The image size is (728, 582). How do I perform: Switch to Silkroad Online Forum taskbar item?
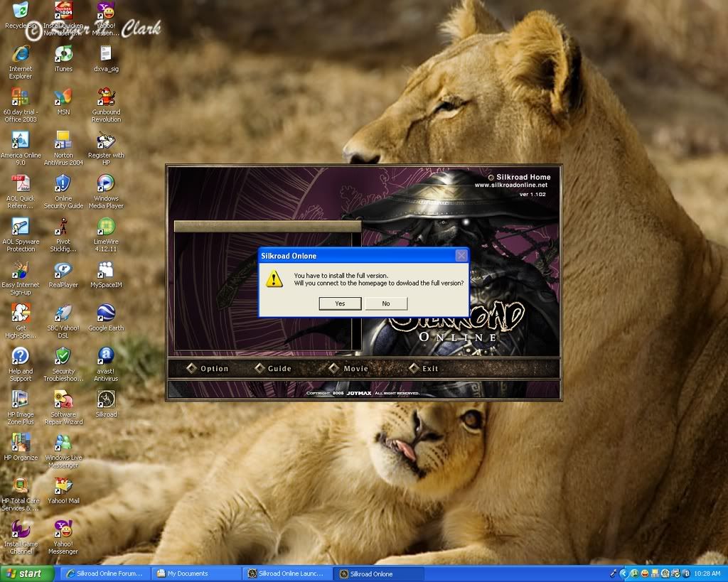[105, 573]
